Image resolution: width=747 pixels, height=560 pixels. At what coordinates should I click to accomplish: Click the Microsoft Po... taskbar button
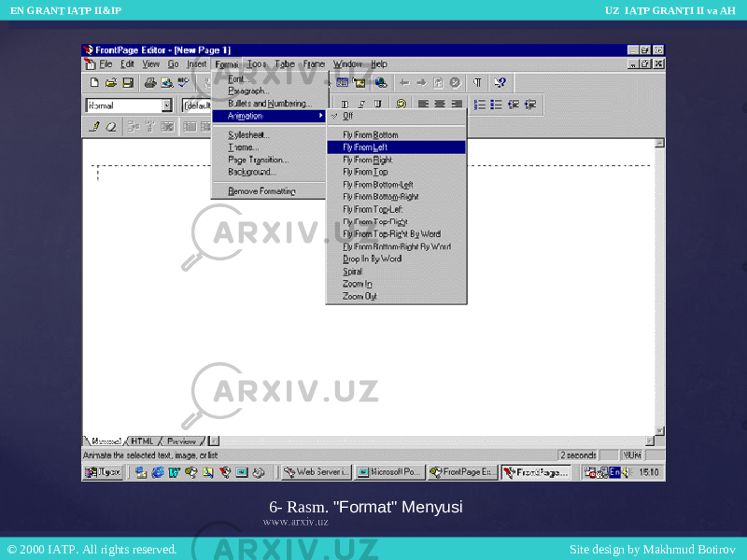(389, 472)
